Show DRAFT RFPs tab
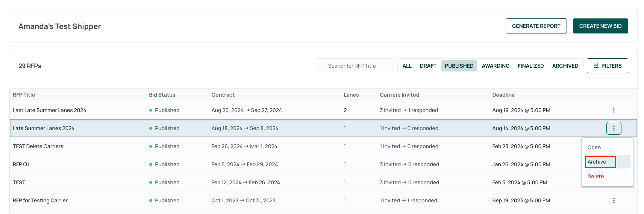 click(x=428, y=66)
